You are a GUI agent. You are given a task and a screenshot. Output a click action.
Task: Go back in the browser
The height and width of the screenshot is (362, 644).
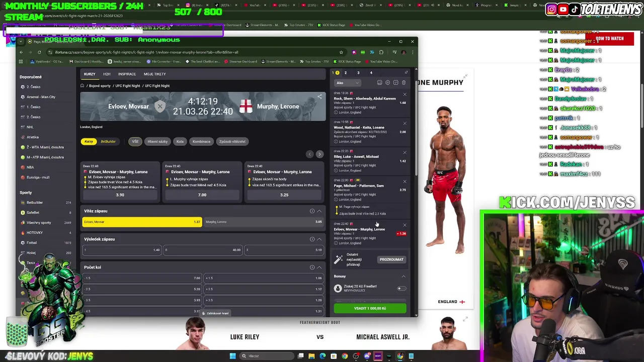coord(21,52)
